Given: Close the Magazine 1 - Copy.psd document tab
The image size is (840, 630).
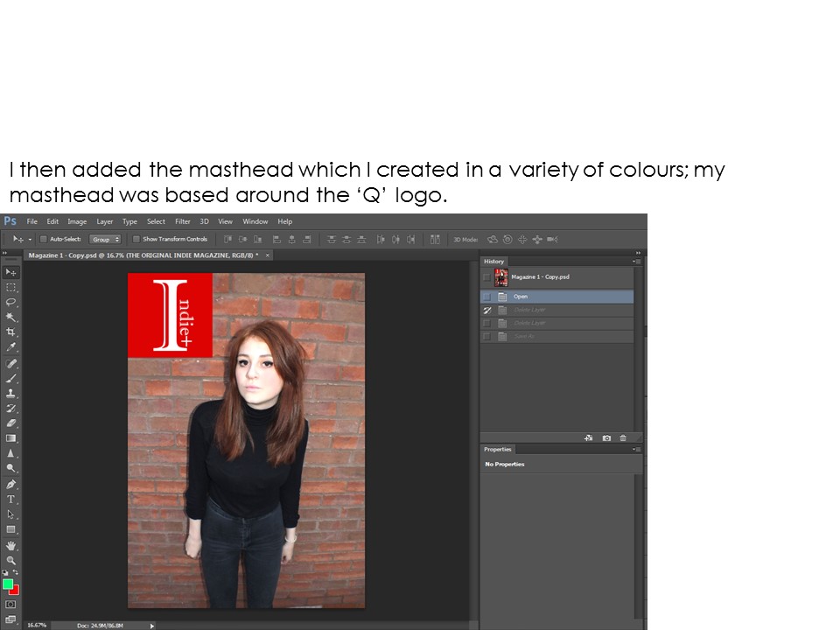Looking at the screenshot, I should coord(268,255).
